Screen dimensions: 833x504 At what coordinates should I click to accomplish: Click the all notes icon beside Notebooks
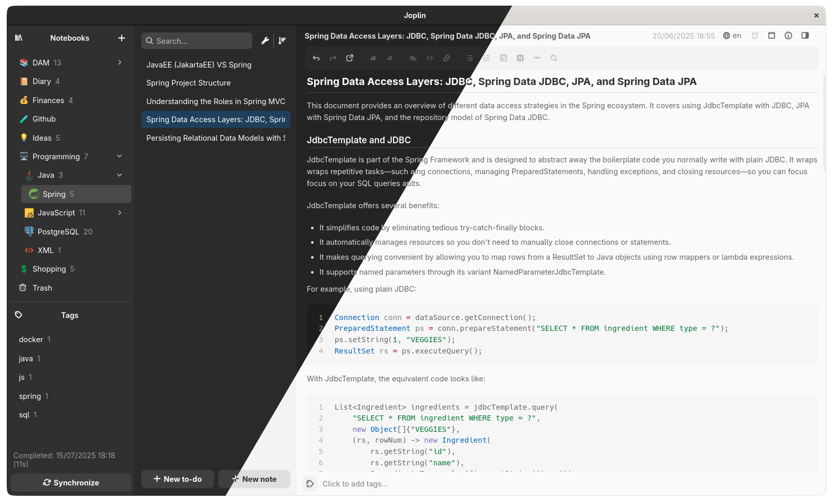tap(19, 38)
